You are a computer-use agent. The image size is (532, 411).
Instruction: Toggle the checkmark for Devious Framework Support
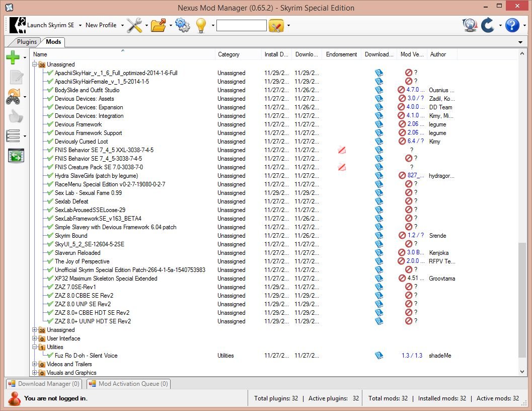click(50, 132)
